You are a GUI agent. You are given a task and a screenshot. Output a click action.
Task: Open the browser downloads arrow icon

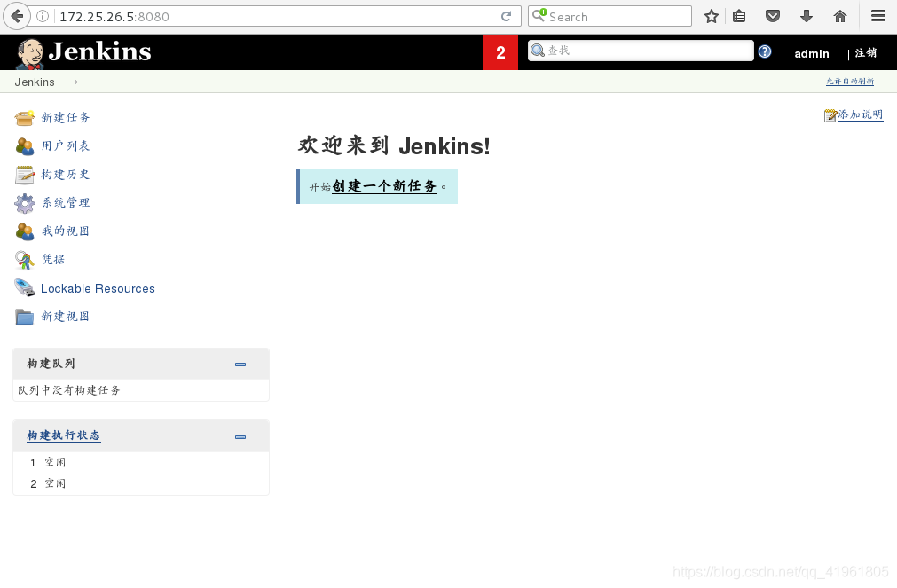pyautogui.click(x=807, y=16)
